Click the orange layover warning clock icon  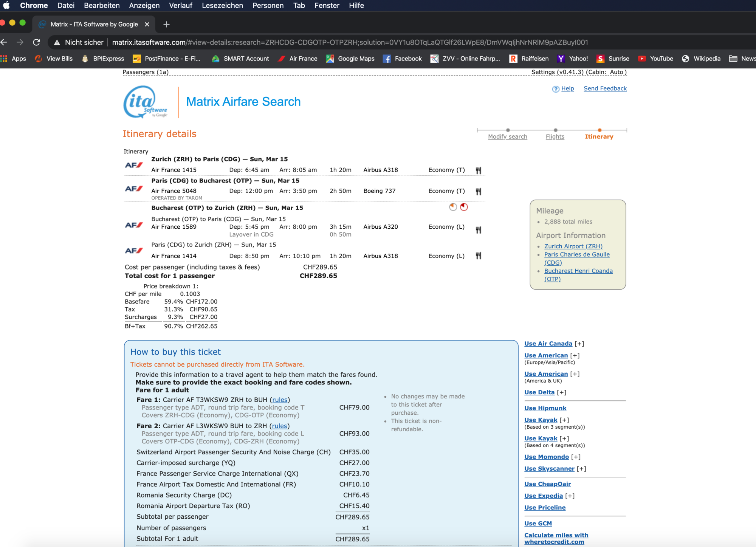click(453, 207)
